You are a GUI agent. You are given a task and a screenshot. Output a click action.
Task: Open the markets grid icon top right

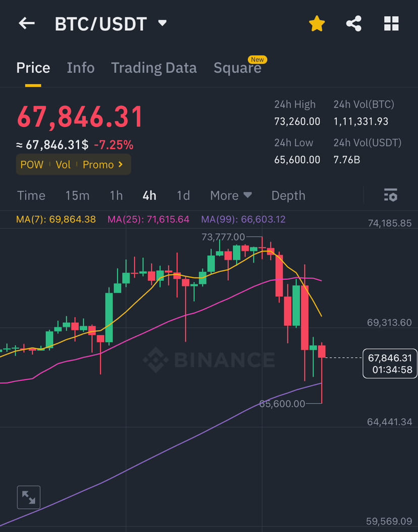point(391,23)
